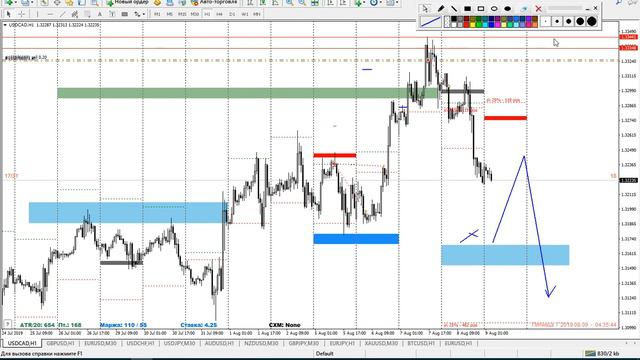The height and width of the screenshot is (360, 640).
Task: Open the XAUUSD,M30 chart tab
Action: click(x=381, y=344)
